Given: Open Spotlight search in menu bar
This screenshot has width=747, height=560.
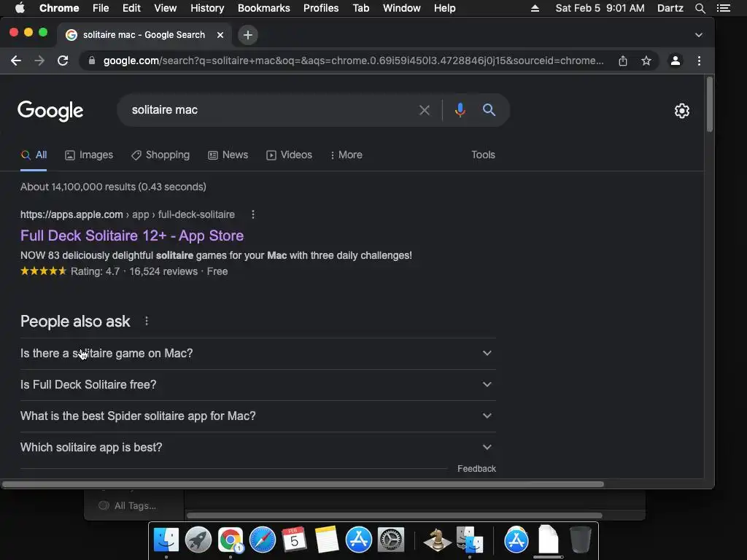Looking at the screenshot, I should coord(700,8).
